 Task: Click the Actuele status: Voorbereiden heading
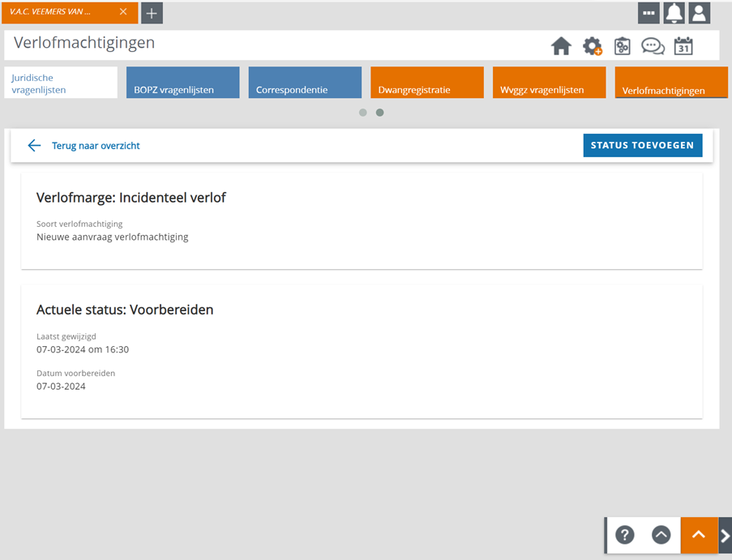tap(125, 310)
